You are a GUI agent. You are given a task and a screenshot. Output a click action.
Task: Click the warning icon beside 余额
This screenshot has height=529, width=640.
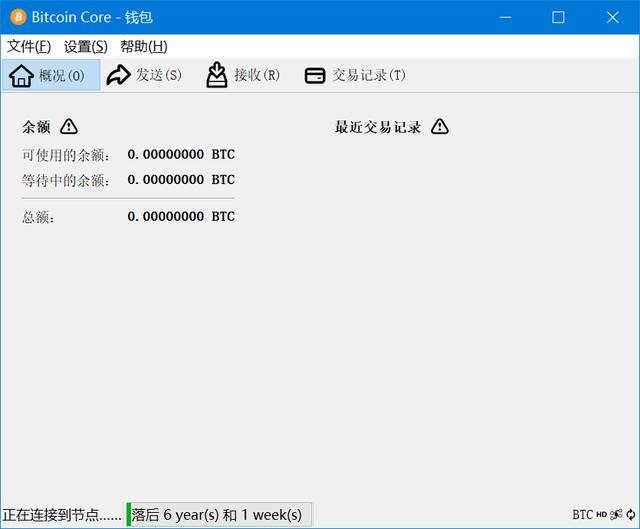(x=69, y=127)
